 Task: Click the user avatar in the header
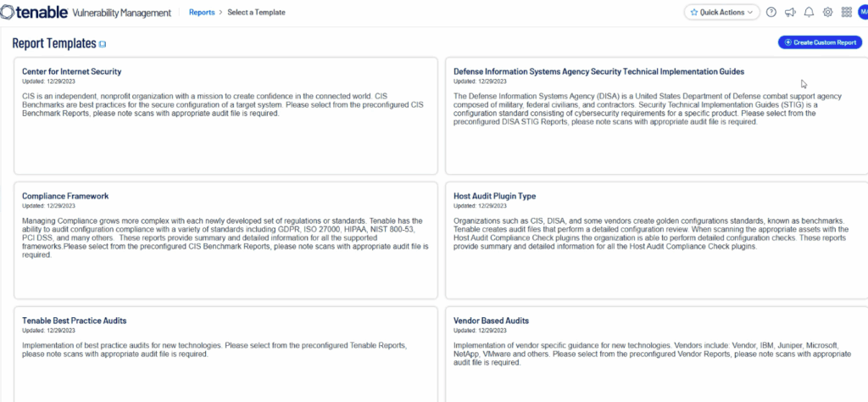(x=863, y=13)
